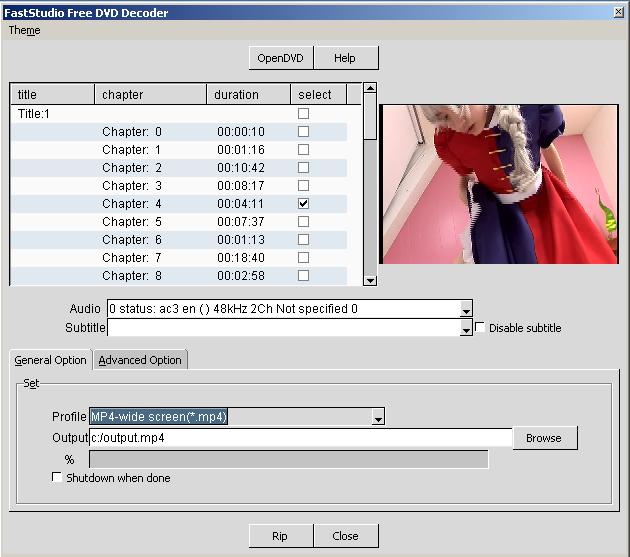Screen dimensions: 630x557
Task: Select the Title:1 row text
Action: point(34,114)
